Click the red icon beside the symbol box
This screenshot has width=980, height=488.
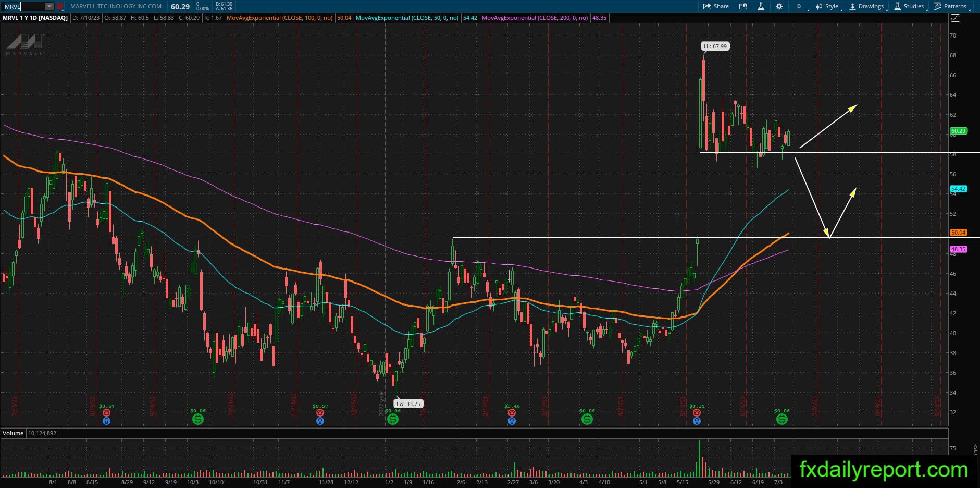coord(60,6)
